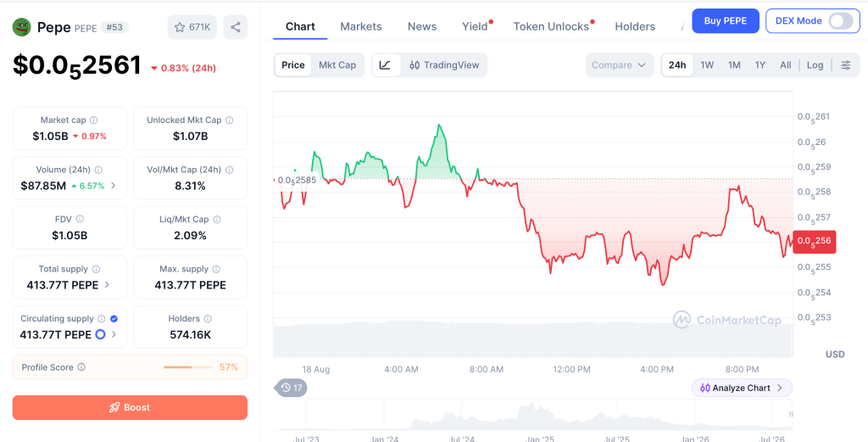Expand Volume (24h) details chevron
Image resolution: width=868 pixels, height=442 pixels.
click(114, 186)
